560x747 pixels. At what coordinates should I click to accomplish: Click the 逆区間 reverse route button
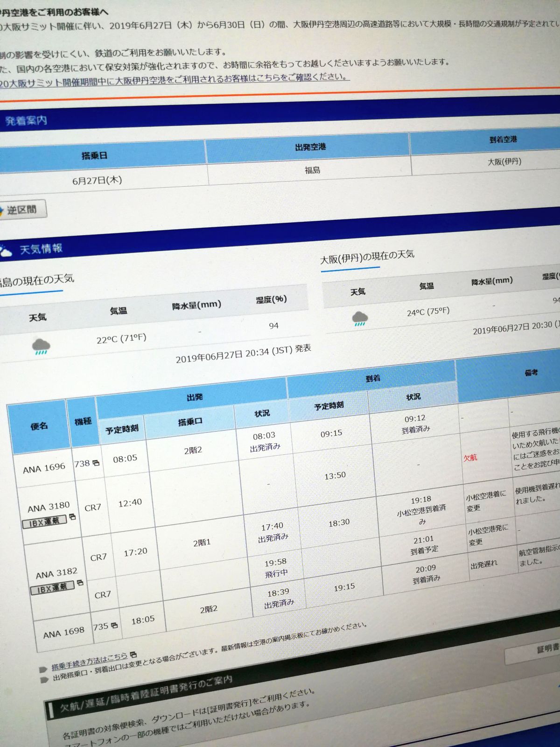22,210
